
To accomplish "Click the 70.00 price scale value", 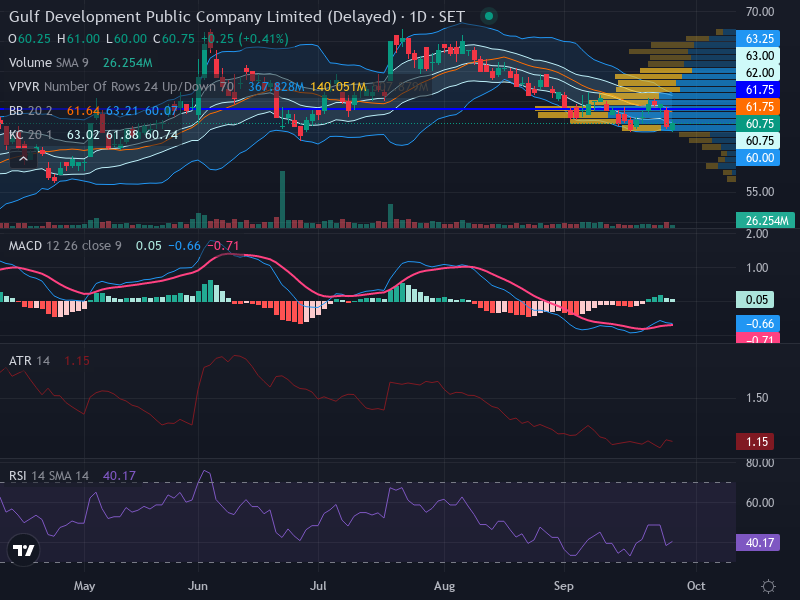I will point(760,12).
